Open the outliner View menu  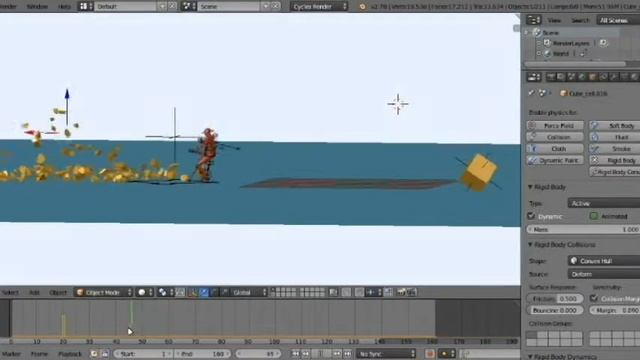pos(554,20)
